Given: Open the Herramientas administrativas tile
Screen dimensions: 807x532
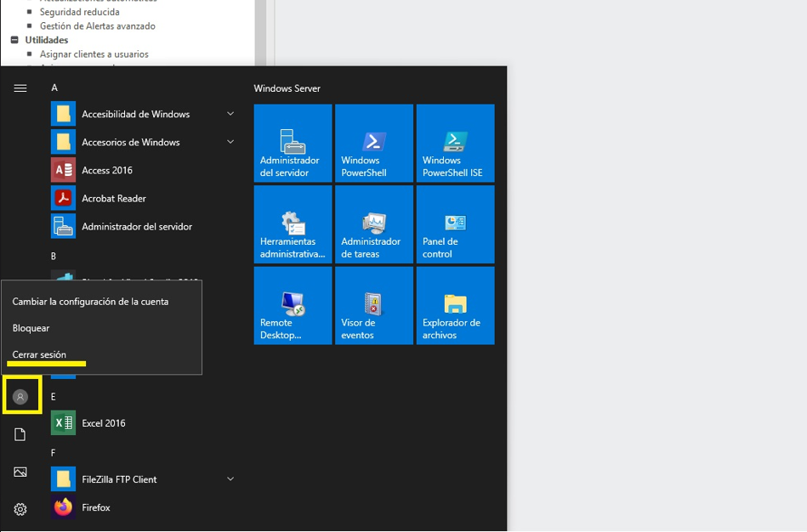Looking at the screenshot, I should tap(293, 224).
